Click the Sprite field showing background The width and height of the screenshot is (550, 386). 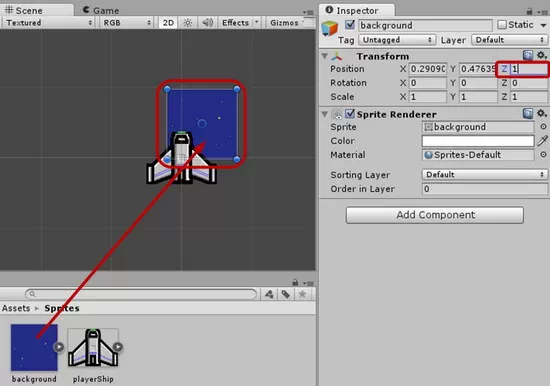tap(478, 127)
